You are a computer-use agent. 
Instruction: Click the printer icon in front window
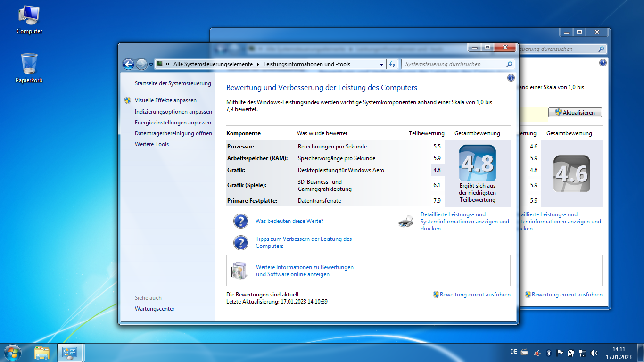(406, 222)
